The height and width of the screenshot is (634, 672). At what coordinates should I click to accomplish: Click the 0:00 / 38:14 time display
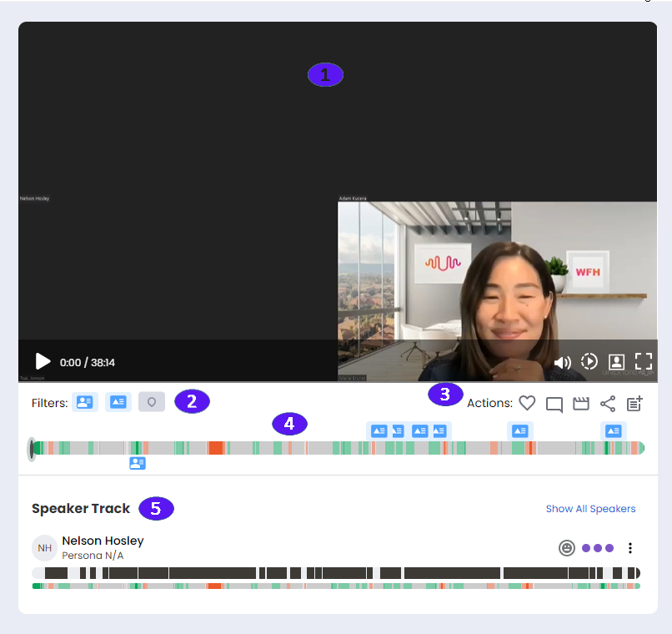pyautogui.click(x=88, y=363)
